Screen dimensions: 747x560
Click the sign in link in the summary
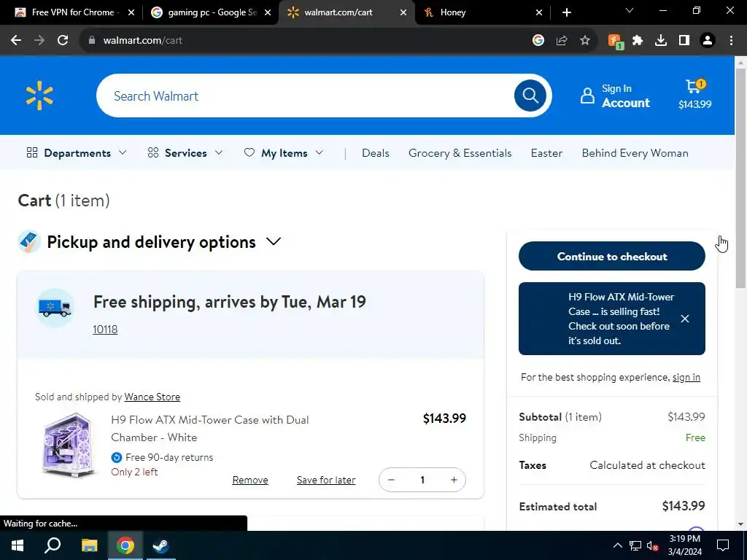click(x=686, y=377)
